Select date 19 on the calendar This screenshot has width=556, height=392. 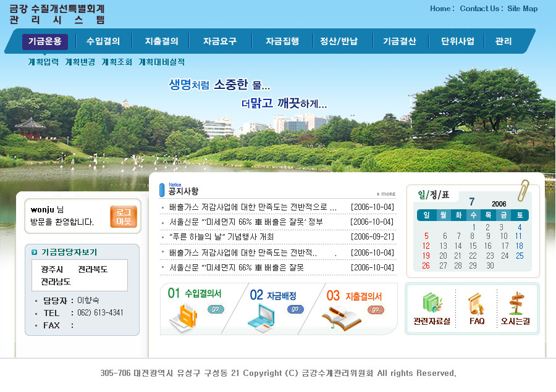coord(426,256)
